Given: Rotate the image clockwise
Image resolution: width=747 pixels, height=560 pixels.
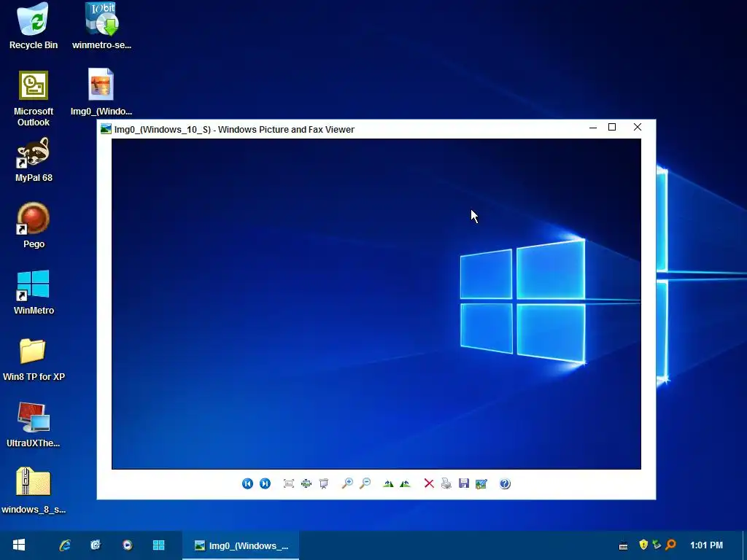Looking at the screenshot, I should coord(388,484).
